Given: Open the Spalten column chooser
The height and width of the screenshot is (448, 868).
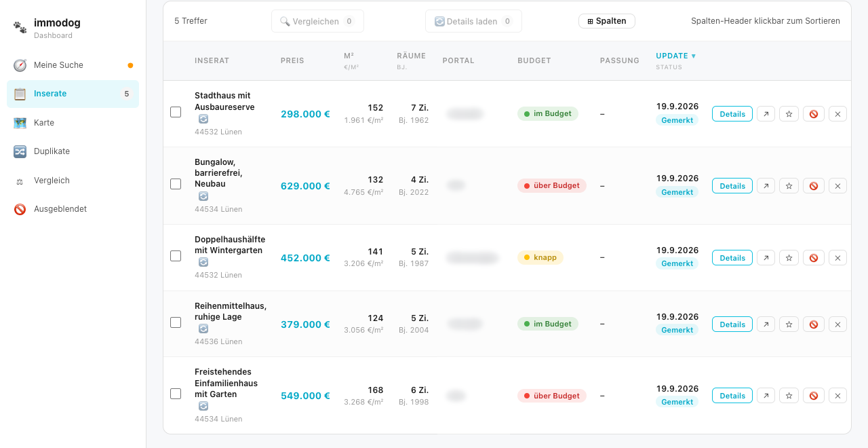Looking at the screenshot, I should 607,21.
